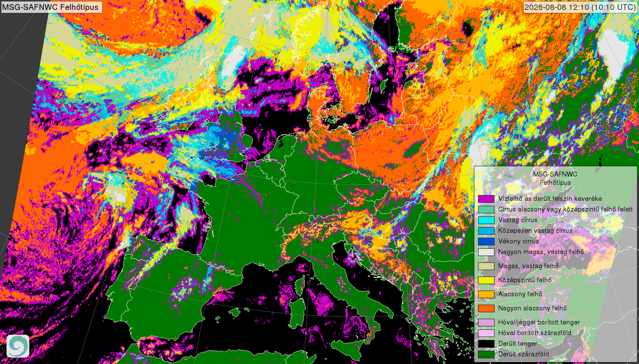The image size is (639, 364).
Task: Pick the orange Nagyon alacsony felhő swatch
Action: click(x=486, y=308)
